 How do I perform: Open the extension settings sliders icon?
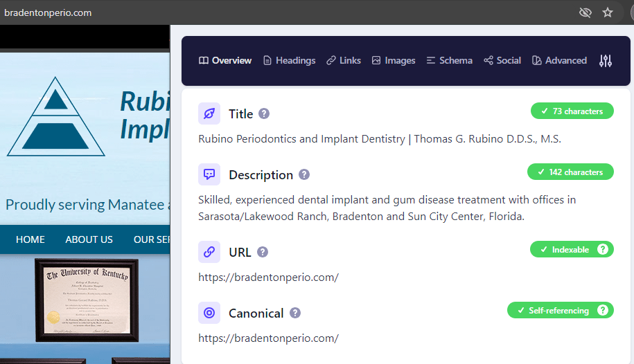click(606, 61)
